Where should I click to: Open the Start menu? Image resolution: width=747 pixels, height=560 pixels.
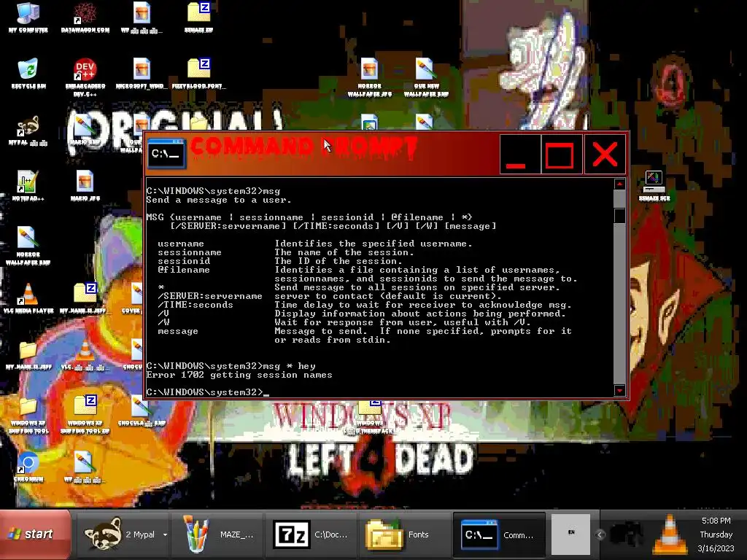point(35,534)
